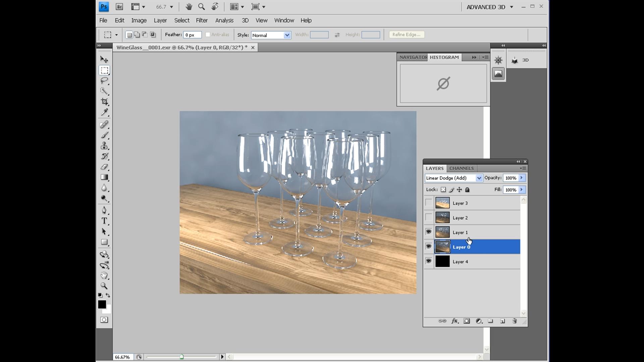Select the Move tool
Screen dimensions: 644x362
pyautogui.click(x=104, y=60)
